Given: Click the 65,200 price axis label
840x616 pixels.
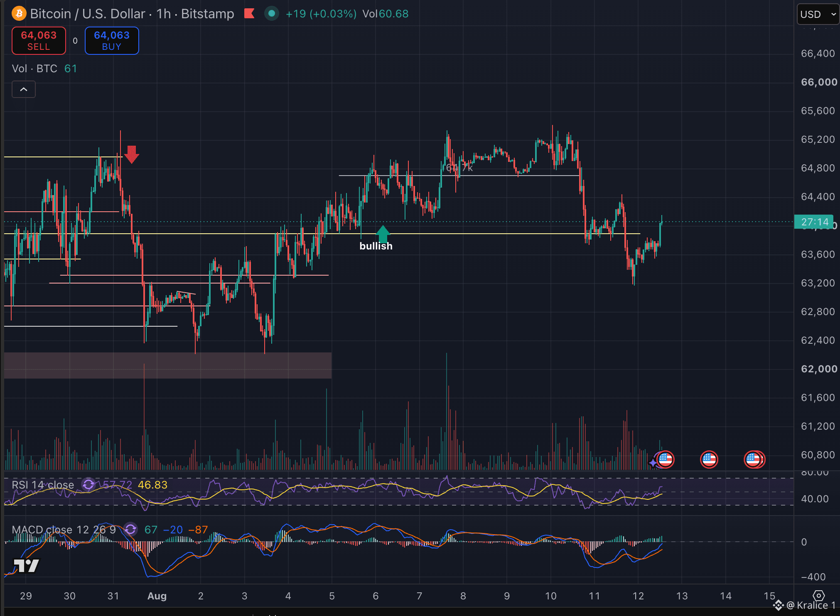Looking at the screenshot, I should [x=818, y=139].
